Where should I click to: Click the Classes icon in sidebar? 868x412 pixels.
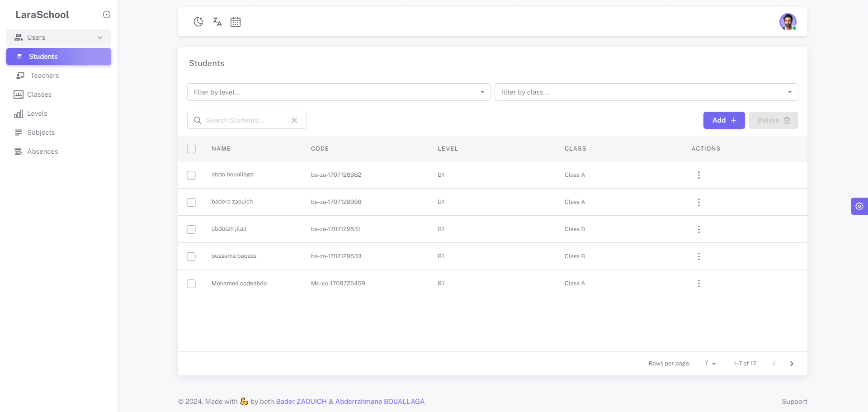19,95
